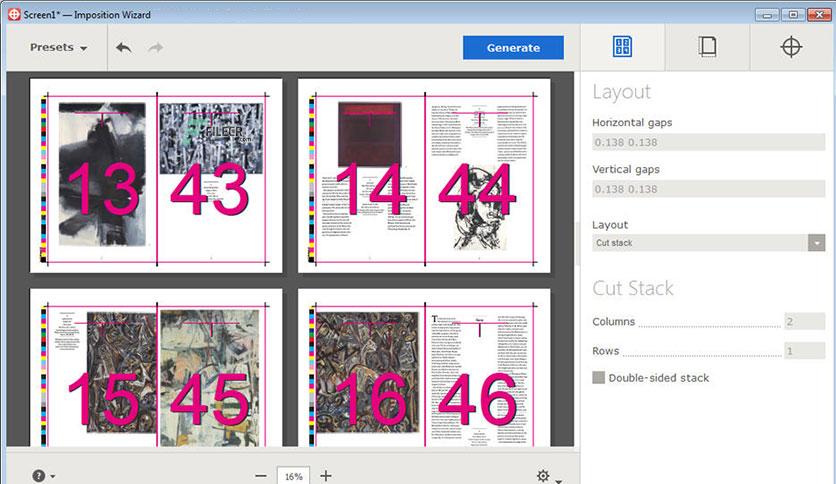Image resolution: width=836 pixels, height=484 pixels.
Task: Click the Rows value field
Action: (x=805, y=351)
